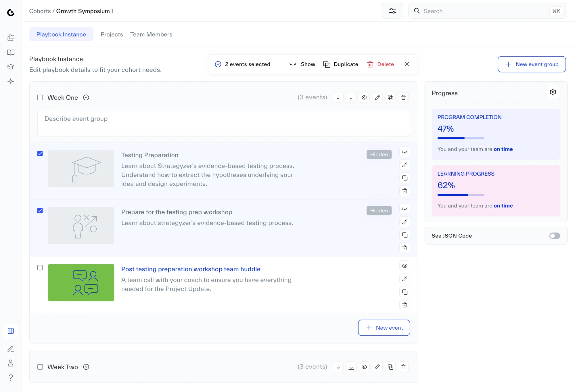Check the Post testing preparation huddle checkbox
Viewport: 575px width, 392px height.
(40, 268)
